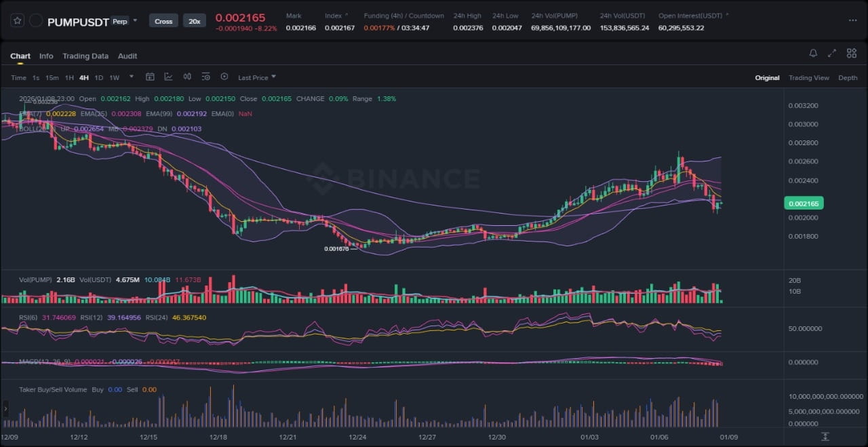Click the 24h Low value 0.002047
The width and height of the screenshot is (868, 447).
point(508,28)
